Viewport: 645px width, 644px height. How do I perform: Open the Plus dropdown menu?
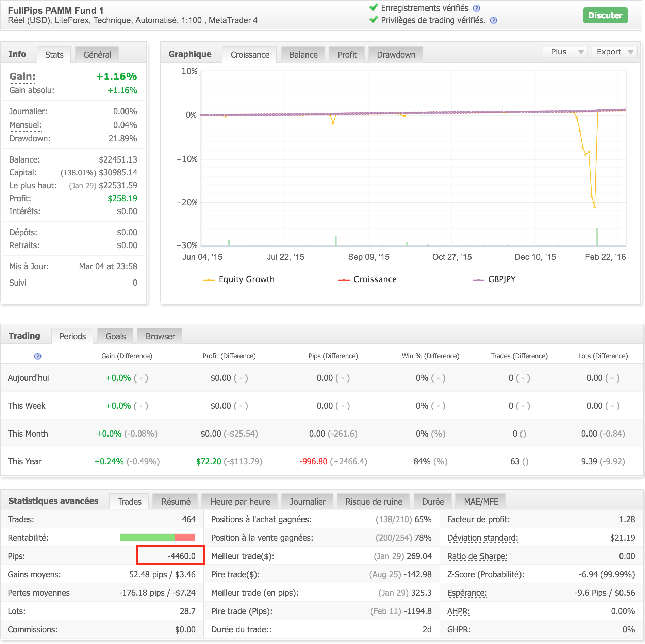pos(564,52)
